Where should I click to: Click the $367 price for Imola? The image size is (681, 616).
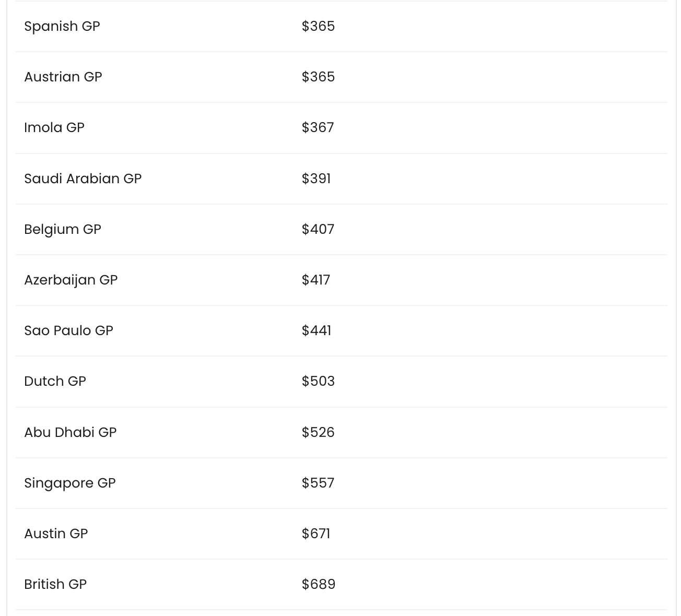tap(318, 127)
